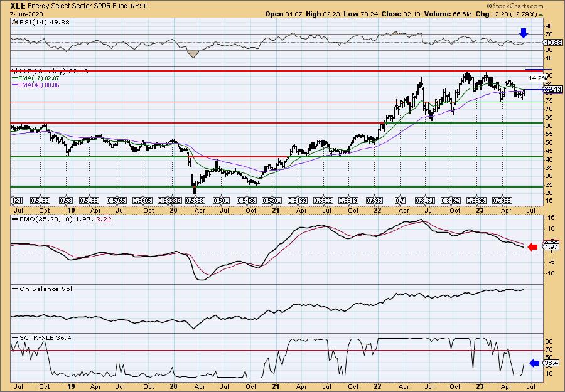This screenshot has width=565, height=392.
Task: Click the green up-triangle change indicator
Action: click(x=540, y=14)
